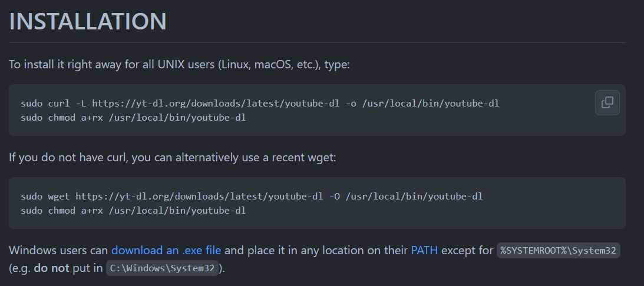This screenshot has width=644, height=286.
Task: Click the bold "do not" text
Action: pos(51,268)
